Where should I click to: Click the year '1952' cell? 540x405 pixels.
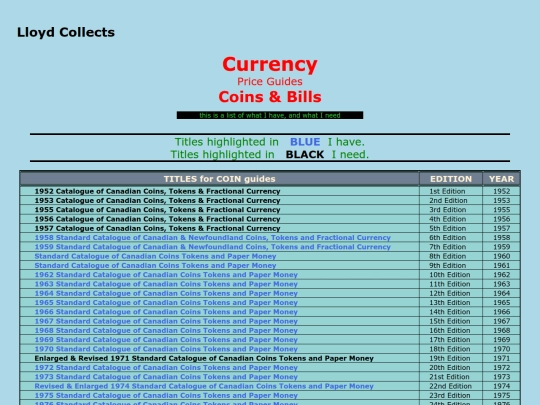[501, 191]
